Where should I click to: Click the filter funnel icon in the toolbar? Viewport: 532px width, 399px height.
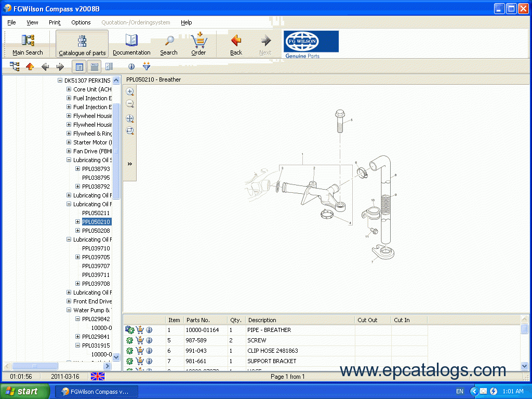click(x=146, y=66)
